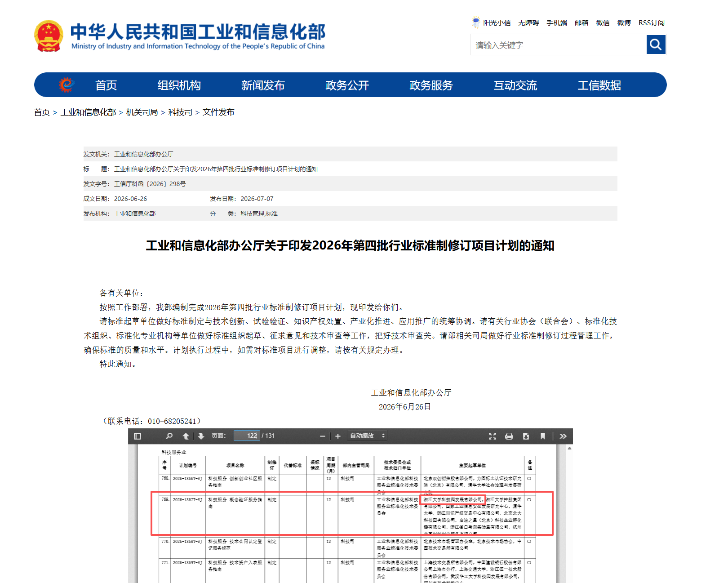Click the PDF scrollbar up arrow
Viewport: 728px width, 583px height.
569,448
